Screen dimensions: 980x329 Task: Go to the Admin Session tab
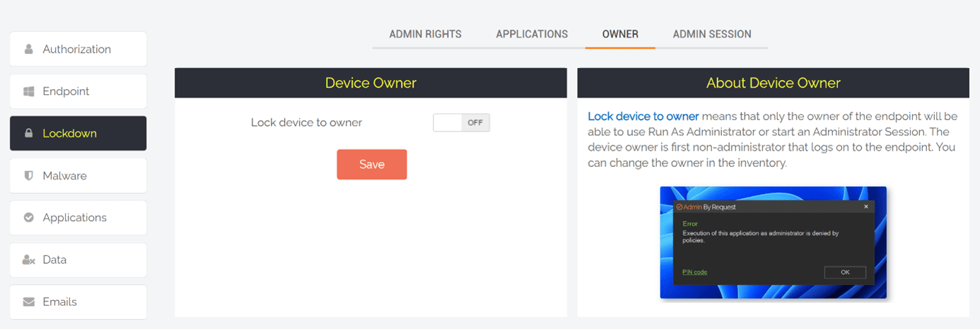[711, 34]
